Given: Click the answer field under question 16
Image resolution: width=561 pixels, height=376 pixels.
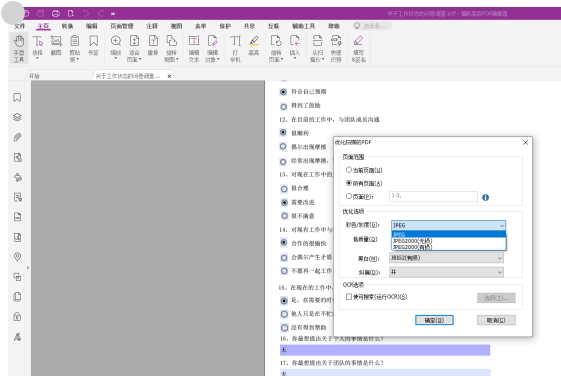Looking at the screenshot, I should click(x=385, y=350).
